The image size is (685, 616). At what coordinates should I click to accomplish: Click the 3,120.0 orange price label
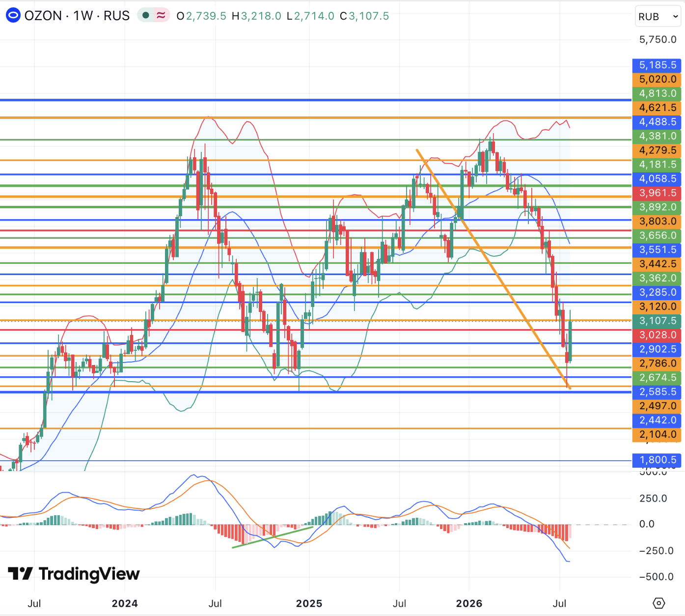(658, 307)
